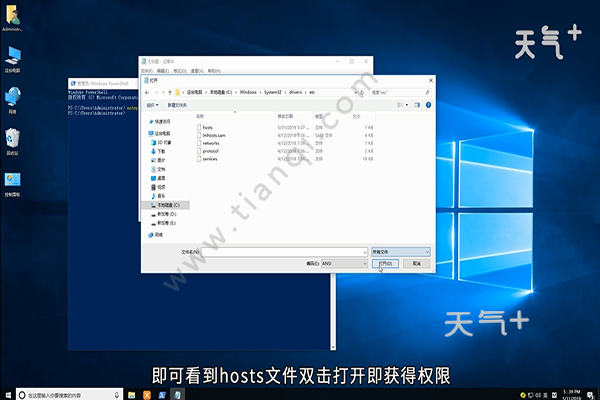Select 新加卷 (D:) drive in sidebar
Viewport: 600px width, 400px height.
[163, 214]
